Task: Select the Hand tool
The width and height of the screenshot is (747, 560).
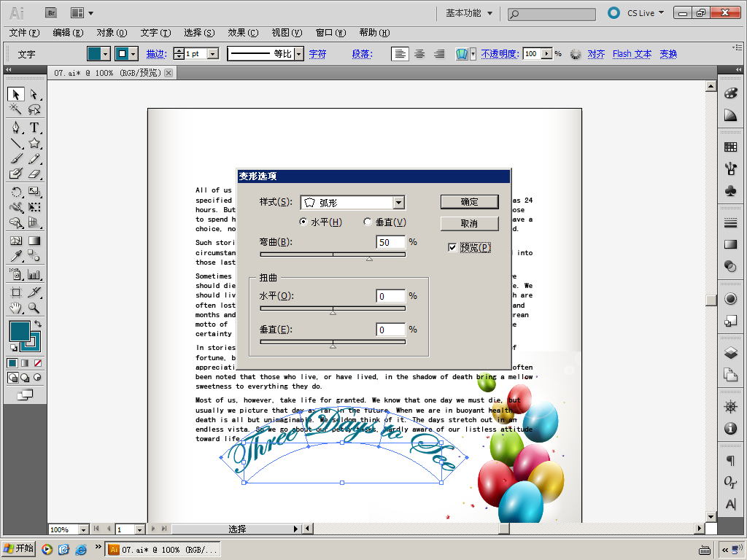Action: point(16,308)
